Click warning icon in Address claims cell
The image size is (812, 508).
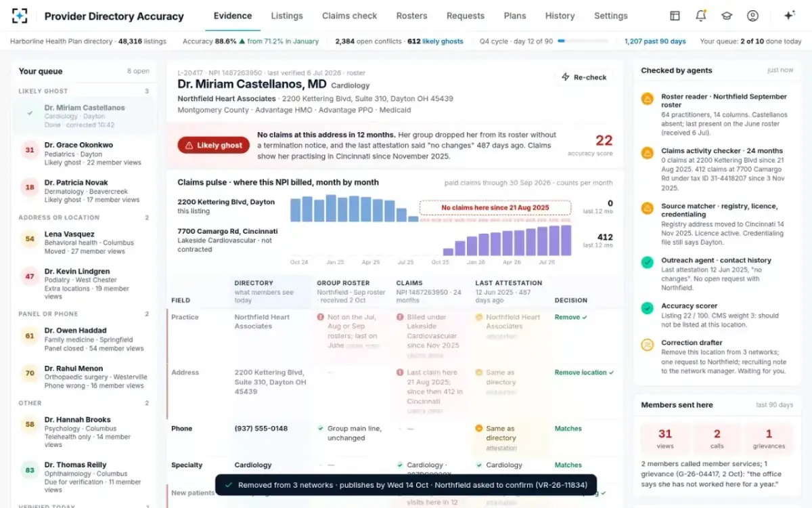[x=400, y=373]
